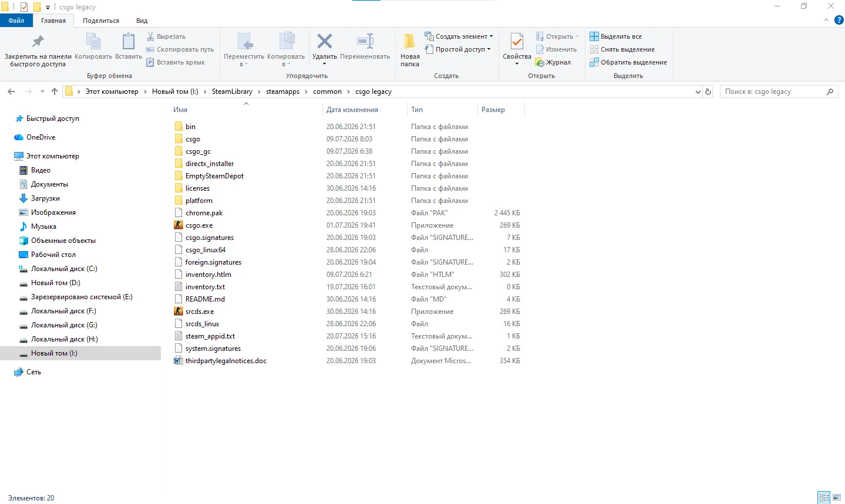Sort by Дата изменения column

(352, 110)
